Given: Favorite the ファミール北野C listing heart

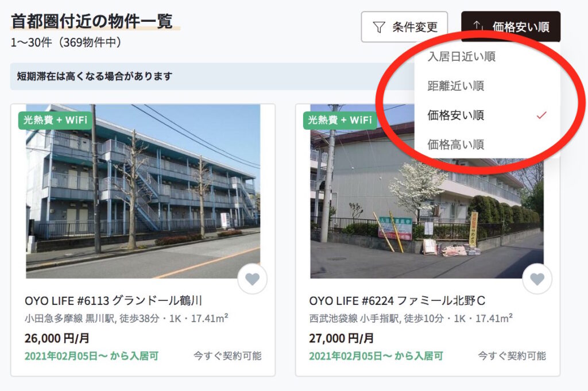Looking at the screenshot, I should pos(537,279).
